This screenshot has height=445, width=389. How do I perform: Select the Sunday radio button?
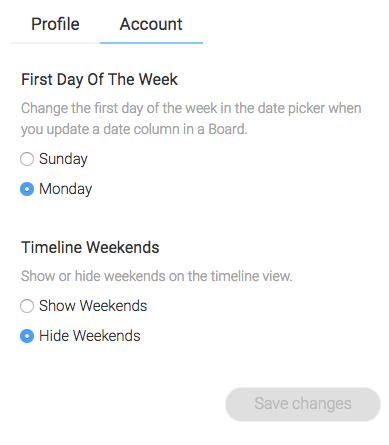pos(27,159)
